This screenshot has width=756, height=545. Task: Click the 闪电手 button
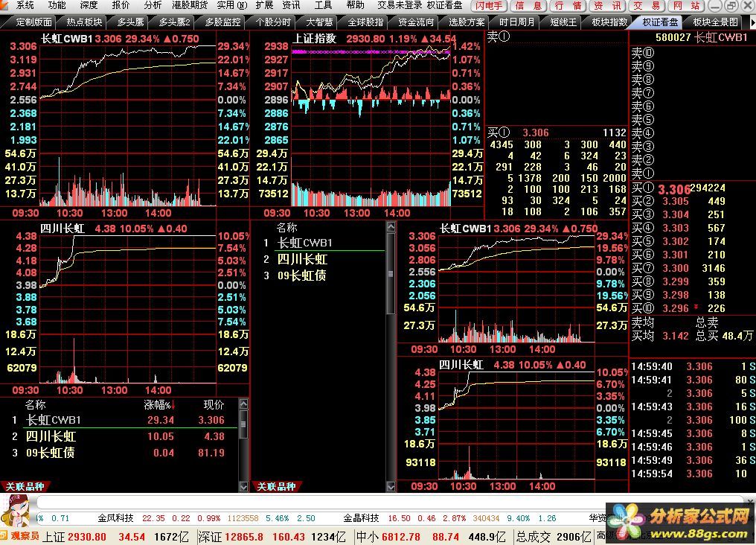488,6
